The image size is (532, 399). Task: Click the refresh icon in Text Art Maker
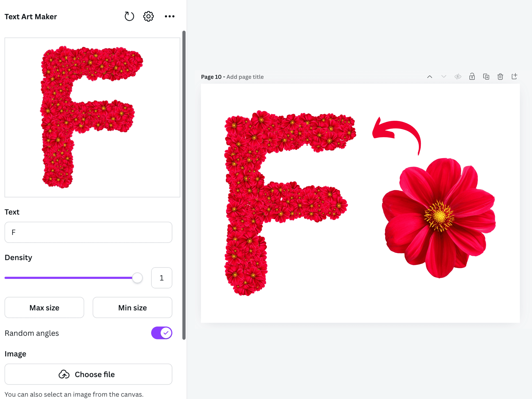click(x=129, y=16)
